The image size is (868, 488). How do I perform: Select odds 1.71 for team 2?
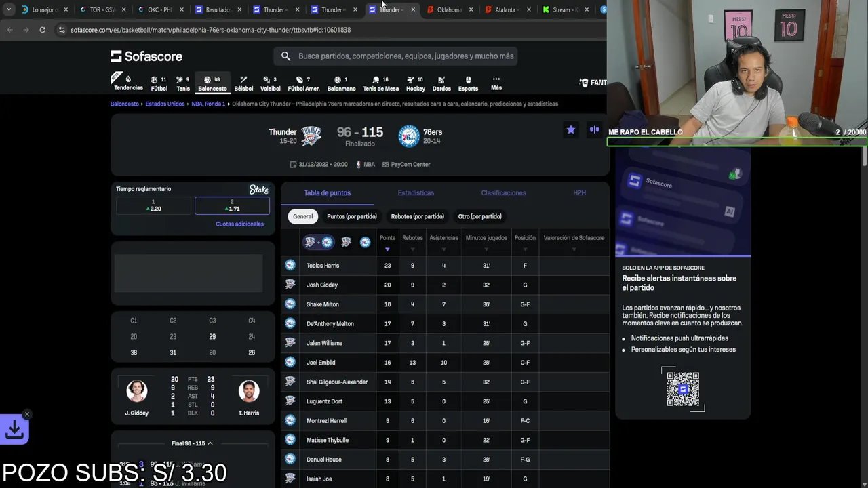(x=232, y=205)
